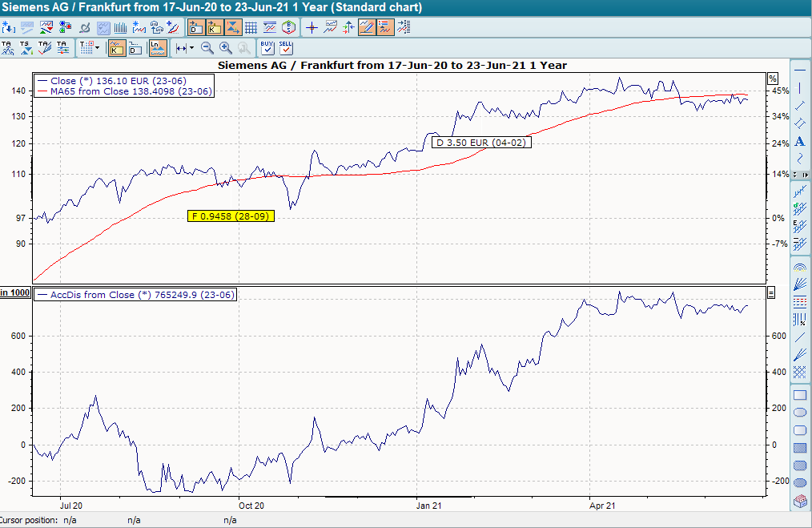
Task: Select the rectangle drawing tool in sidebar
Action: pos(801,396)
